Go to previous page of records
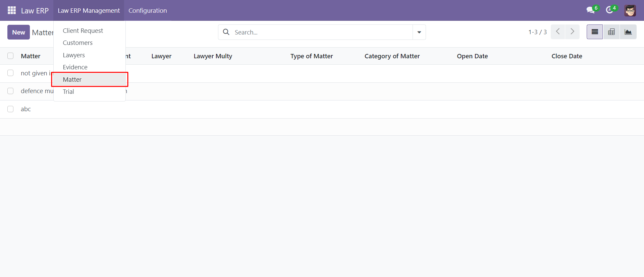The height and width of the screenshot is (277, 644). click(558, 32)
